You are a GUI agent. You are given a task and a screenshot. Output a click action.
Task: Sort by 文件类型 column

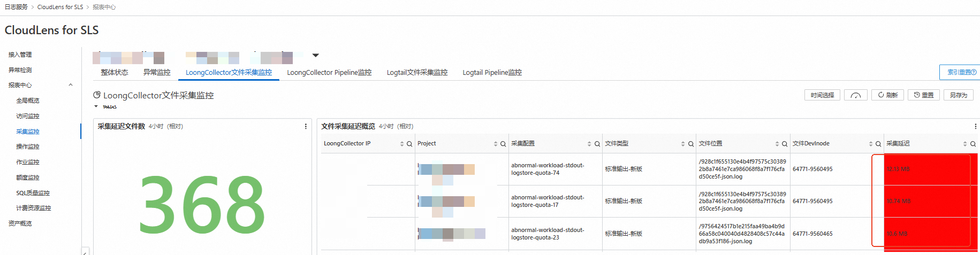pyautogui.click(x=683, y=144)
